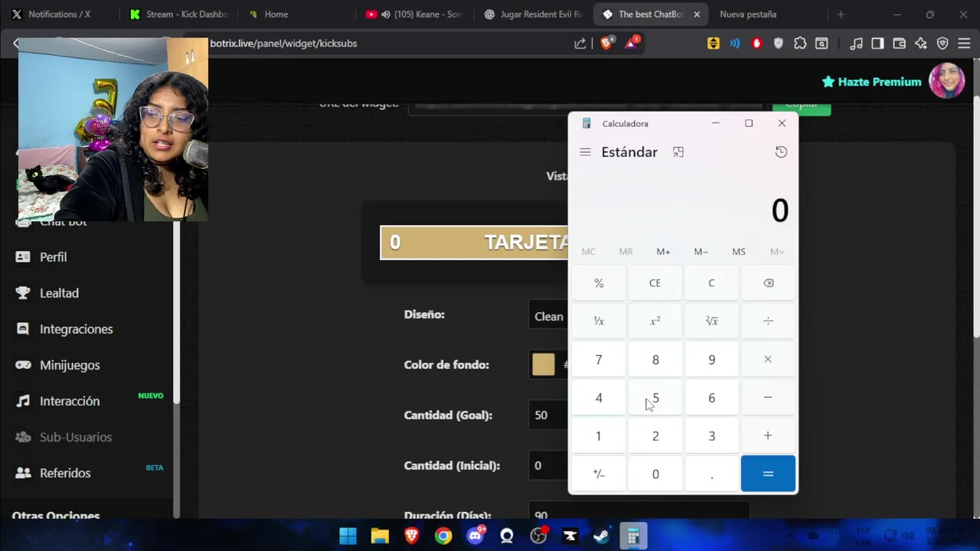Click the CE key in the calculator
The width and height of the screenshot is (980, 551).
(655, 283)
